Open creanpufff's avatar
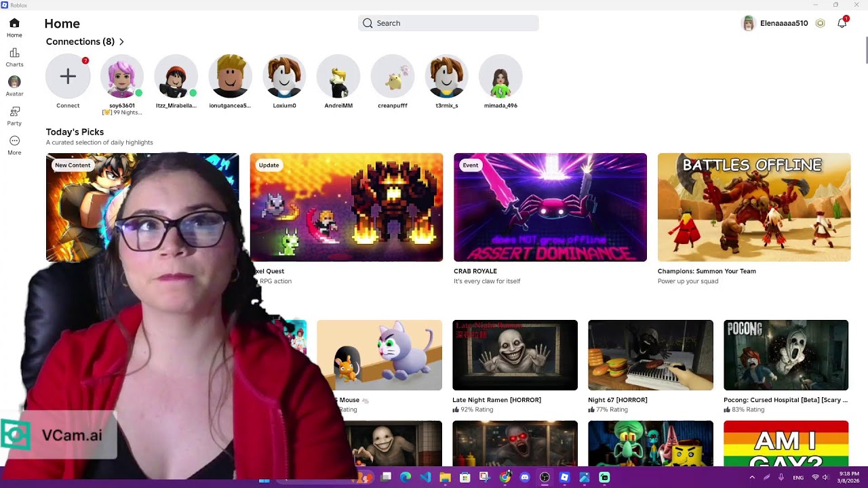 393,77
